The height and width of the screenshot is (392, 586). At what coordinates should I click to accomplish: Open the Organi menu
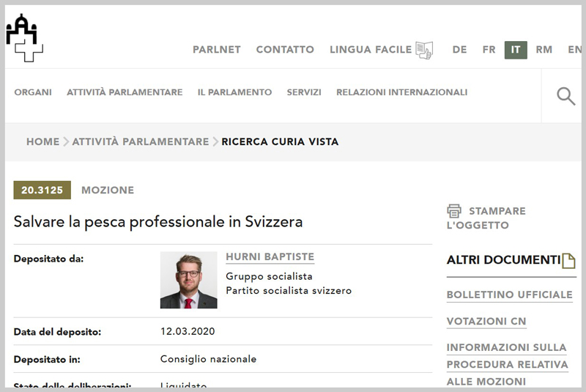(33, 92)
